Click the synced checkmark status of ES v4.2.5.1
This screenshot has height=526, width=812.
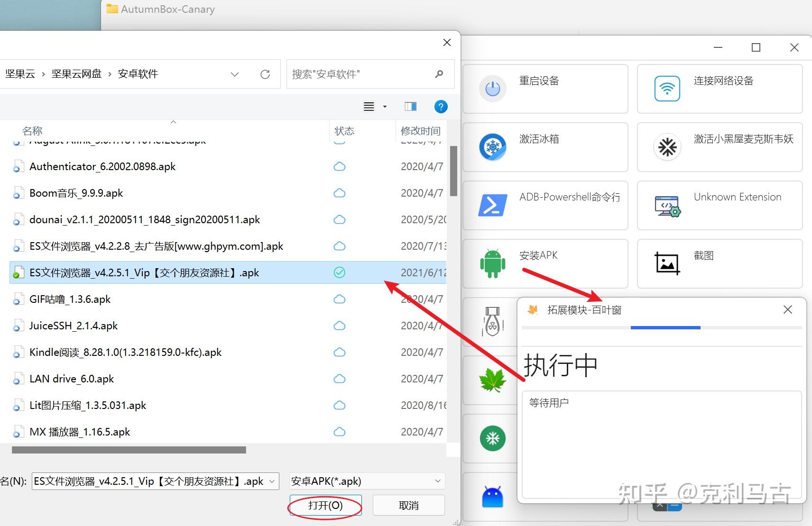[339, 272]
